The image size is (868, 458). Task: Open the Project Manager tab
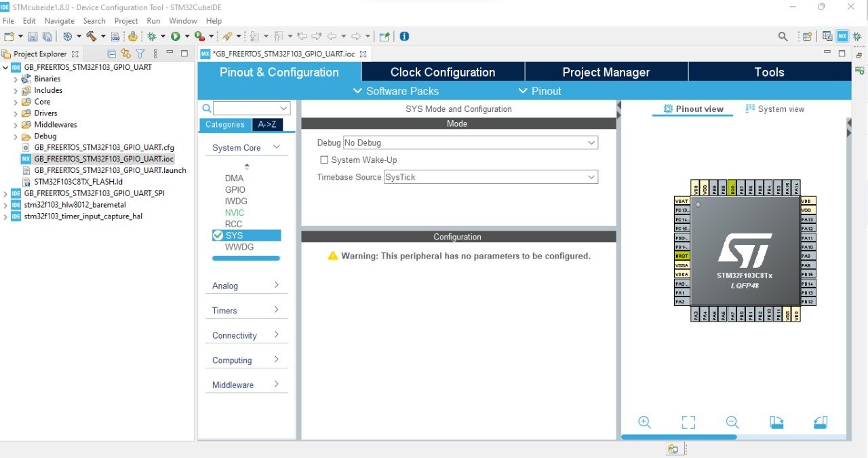(x=606, y=72)
